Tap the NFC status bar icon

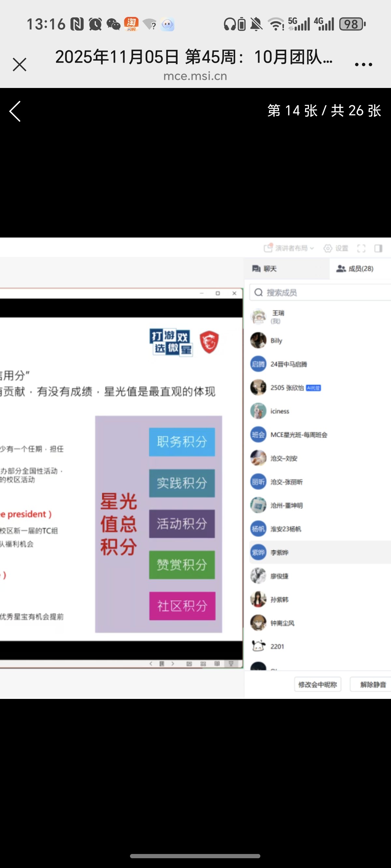[77, 24]
